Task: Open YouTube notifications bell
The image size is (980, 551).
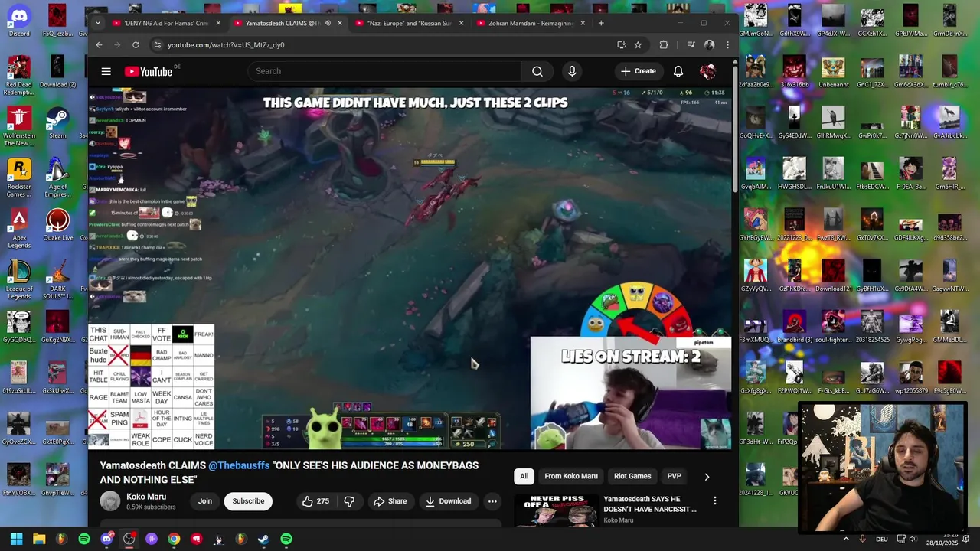Action: [x=678, y=71]
